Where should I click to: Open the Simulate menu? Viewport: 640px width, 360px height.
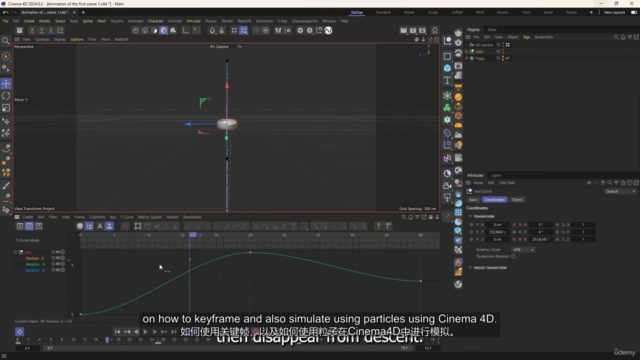(193, 21)
